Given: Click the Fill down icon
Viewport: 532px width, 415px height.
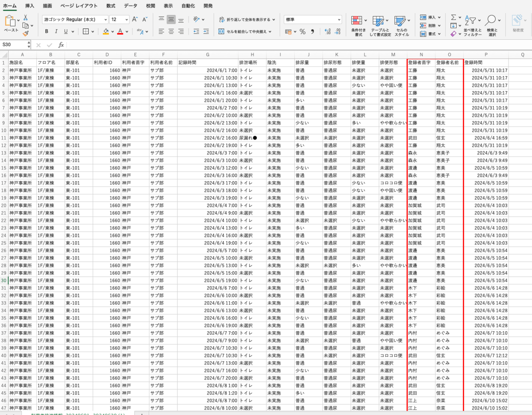Looking at the screenshot, I should 453,26.
